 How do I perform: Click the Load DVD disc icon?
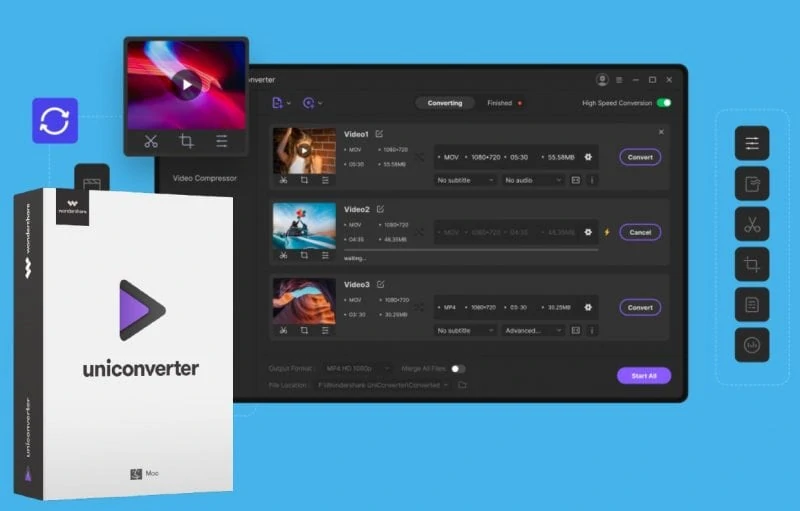(x=308, y=103)
